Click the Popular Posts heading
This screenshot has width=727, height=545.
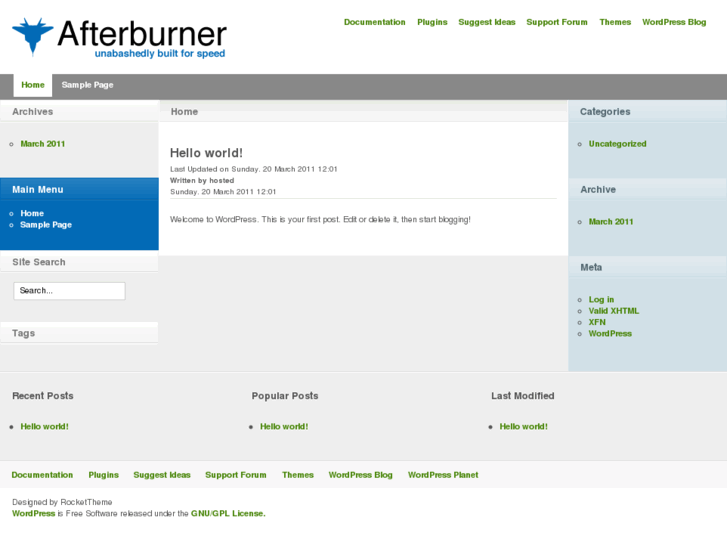click(285, 396)
